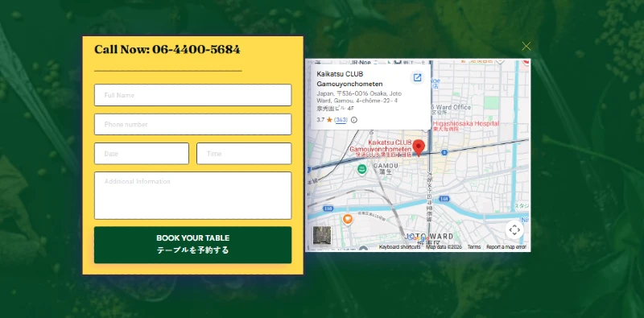Open the map Terms link
The width and height of the screenshot is (644, 318).
coord(474,247)
